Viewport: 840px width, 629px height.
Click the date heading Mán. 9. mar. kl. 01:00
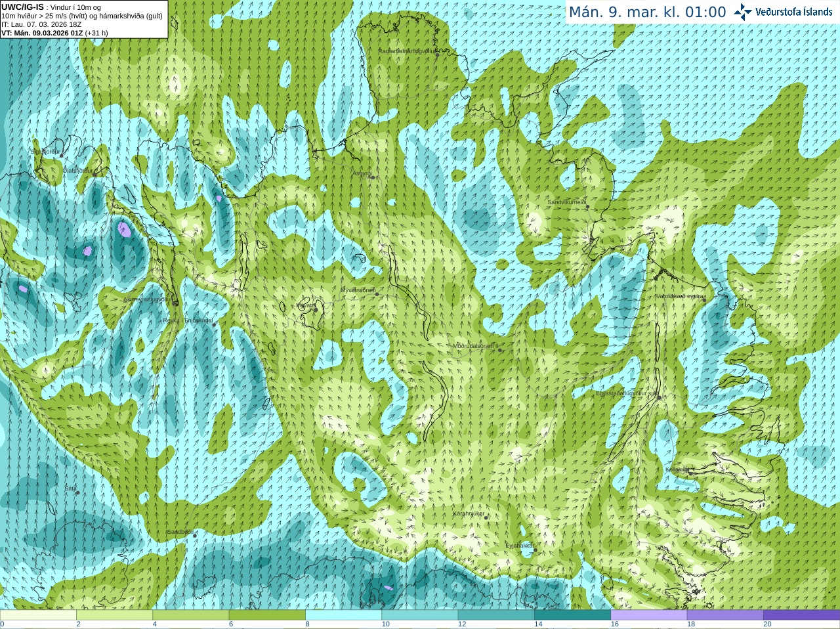tap(647, 12)
